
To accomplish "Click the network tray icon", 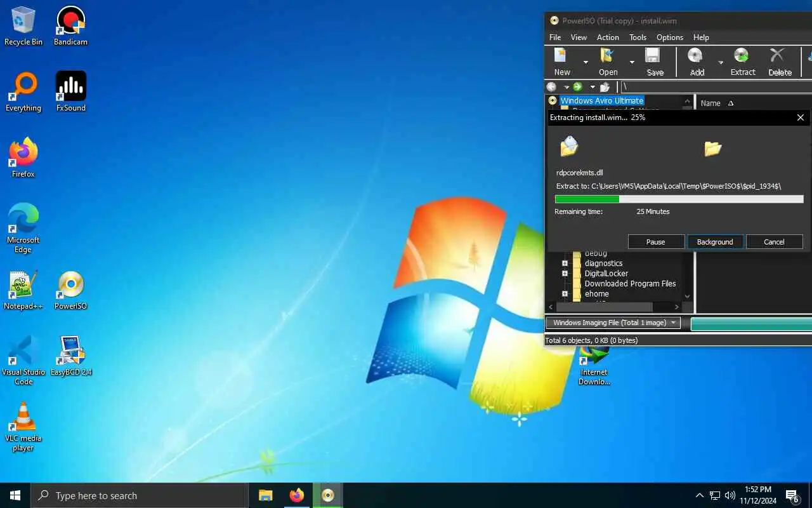I will click(x=715, y=495).
